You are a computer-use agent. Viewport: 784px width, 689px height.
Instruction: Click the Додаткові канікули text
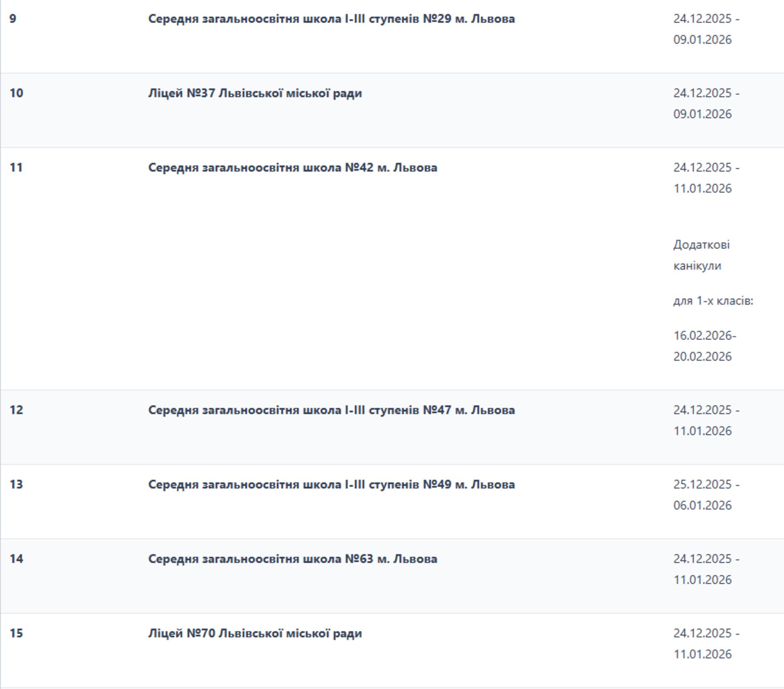coord(701,255)
